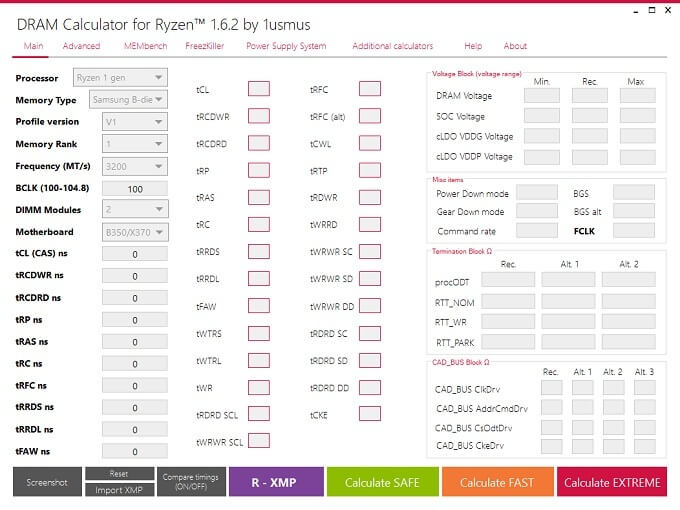Viewport: 680px width, 510px height.
Task: Click the green Calculate SAFE button
Action: (382, 482)
